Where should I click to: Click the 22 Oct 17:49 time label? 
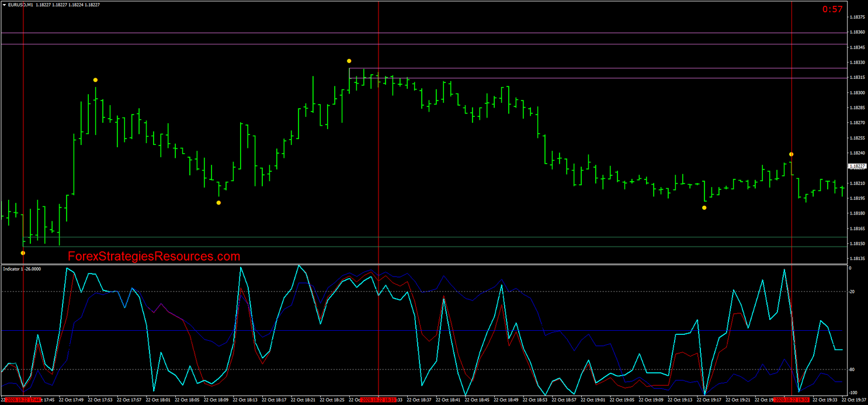(71, 400)
